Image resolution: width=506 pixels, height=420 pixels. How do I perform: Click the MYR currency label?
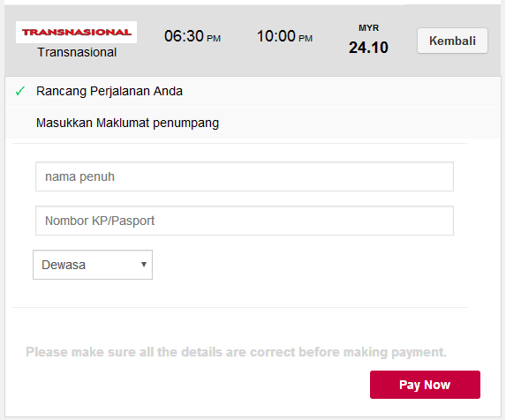pos(368,28)
